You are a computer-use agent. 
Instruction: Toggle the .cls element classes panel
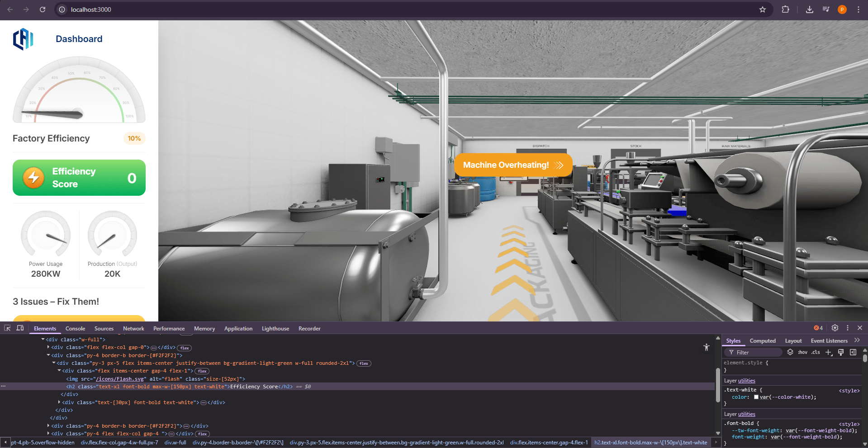pyautogui.click(x=816, y=352)
